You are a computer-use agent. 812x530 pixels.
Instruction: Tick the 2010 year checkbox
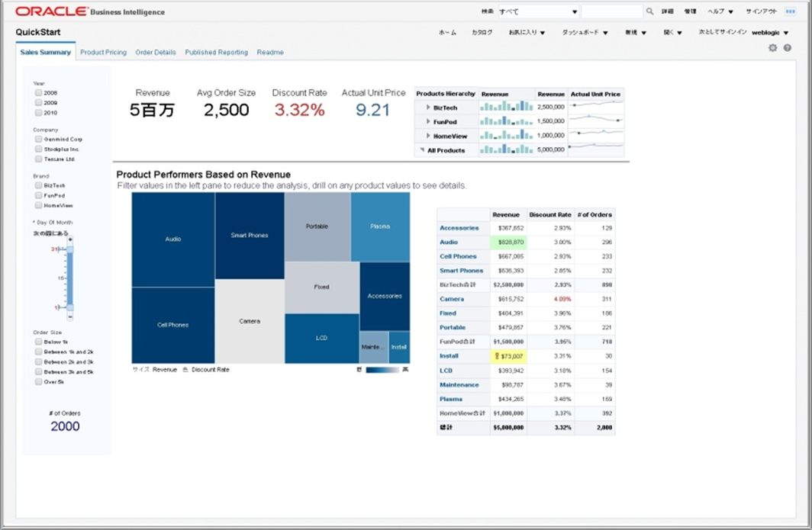tap(38, 112)
